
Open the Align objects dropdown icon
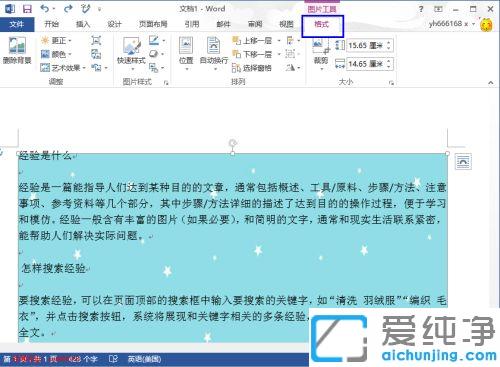pos(293,41)
